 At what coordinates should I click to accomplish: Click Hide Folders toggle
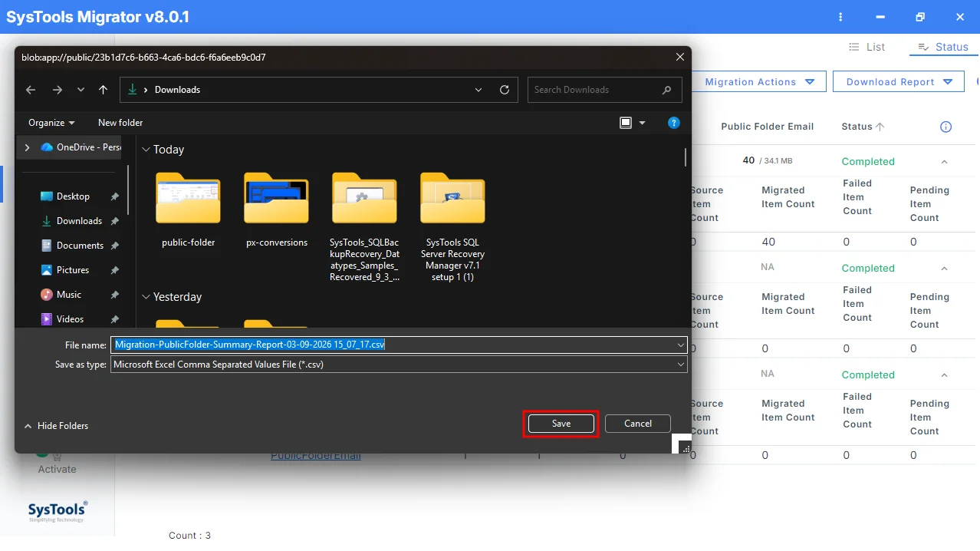point(56,426)
